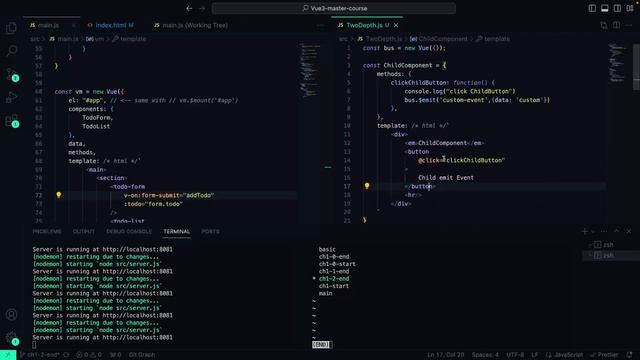
Task: Open changes icon for TwoDepth.js editor
Action: pyautogui.click(x=604, y=25)
